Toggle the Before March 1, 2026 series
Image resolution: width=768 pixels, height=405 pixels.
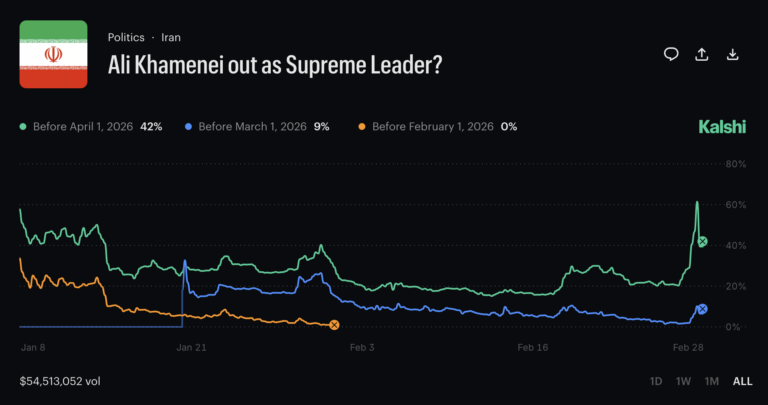tap(256, 127)
